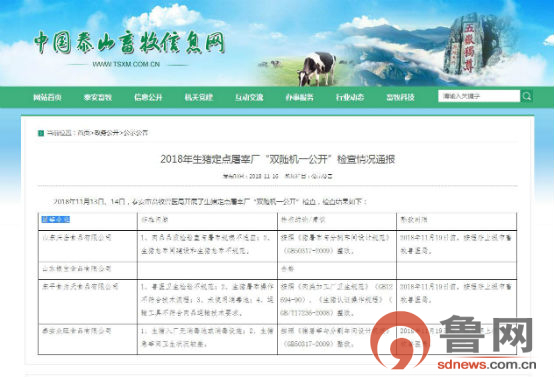Focus the 请输入关键字 search box

[x=479, y=96]
